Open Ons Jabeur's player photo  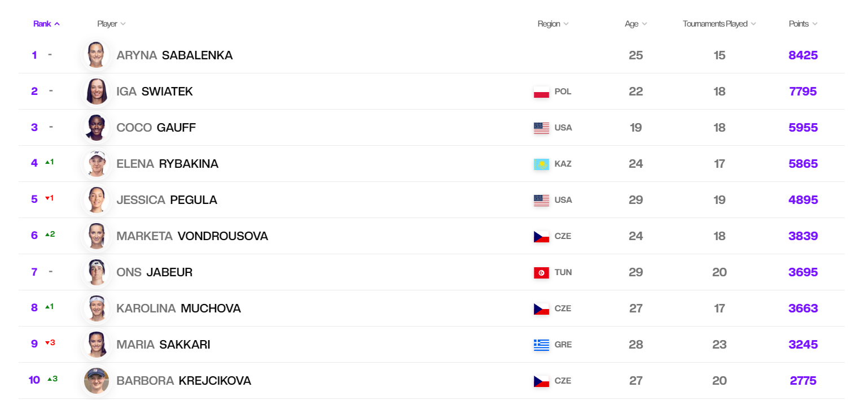[97, 272]
